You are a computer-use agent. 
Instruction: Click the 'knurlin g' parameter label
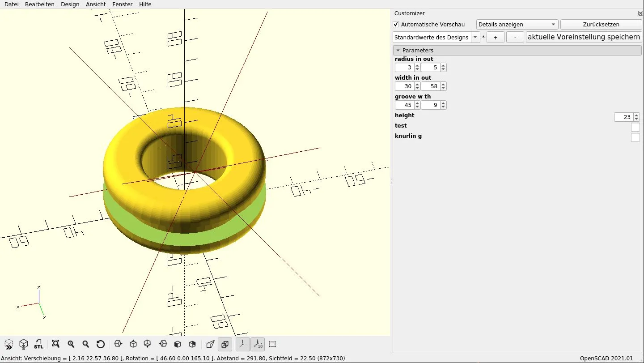pos(408,136)
